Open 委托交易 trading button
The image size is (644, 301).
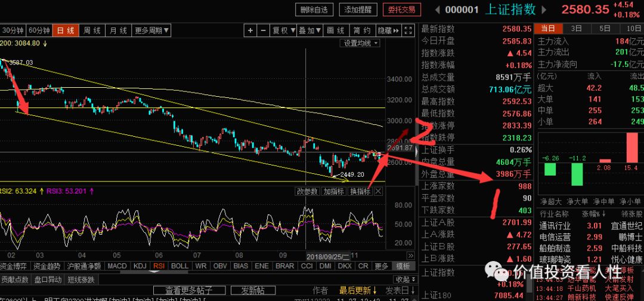(401, 10)
